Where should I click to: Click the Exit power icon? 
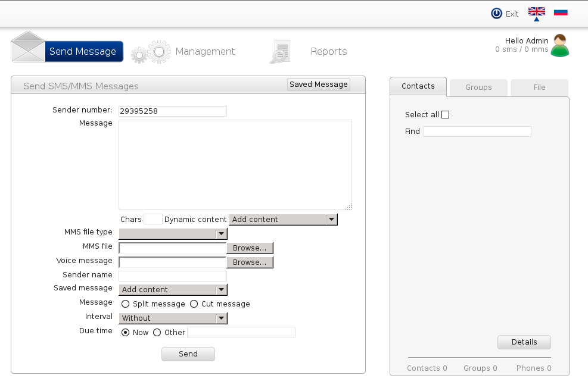point(496,14)
